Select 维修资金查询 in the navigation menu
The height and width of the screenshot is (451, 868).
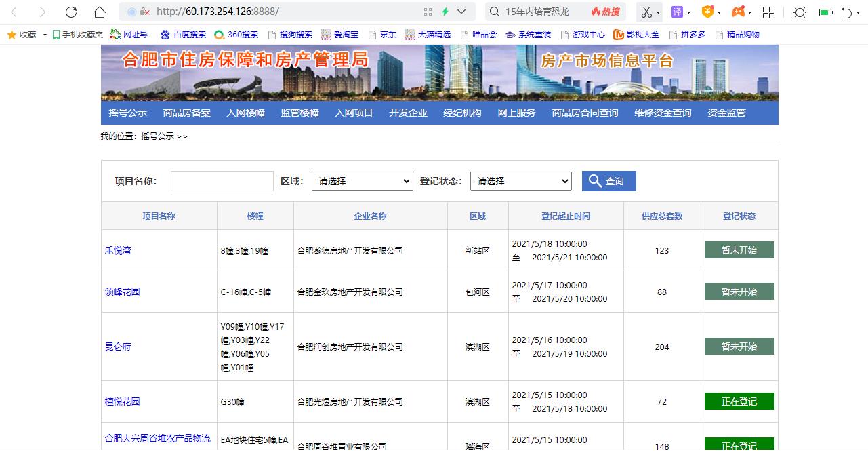pyautogui.click(x=662, y=113)
